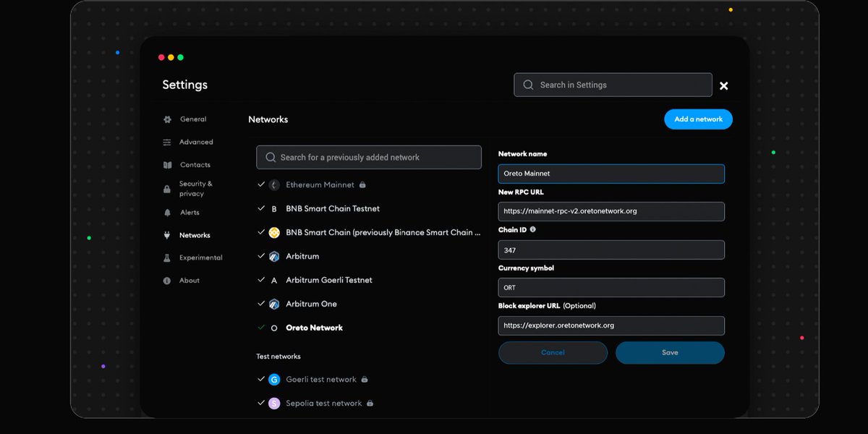Click the B icon of BNB Smart Chain Testnet

pos(274,209)
